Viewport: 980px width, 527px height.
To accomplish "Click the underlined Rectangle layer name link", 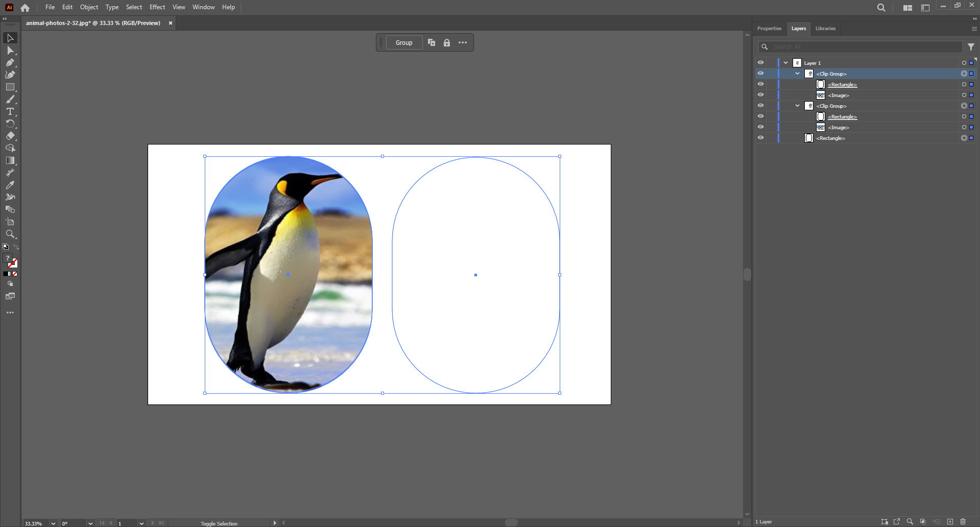I will coord(842,84).
